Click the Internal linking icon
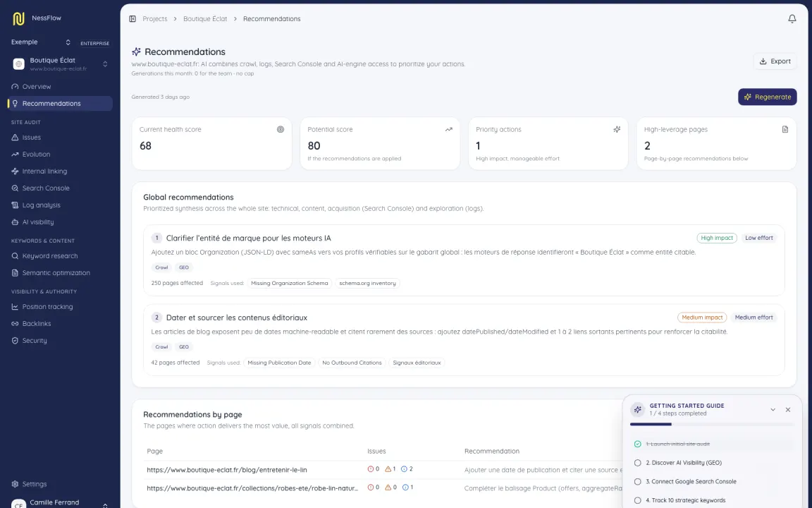Image resolution: width=812 pixels, height=508 pixels. tap(15, 171)
